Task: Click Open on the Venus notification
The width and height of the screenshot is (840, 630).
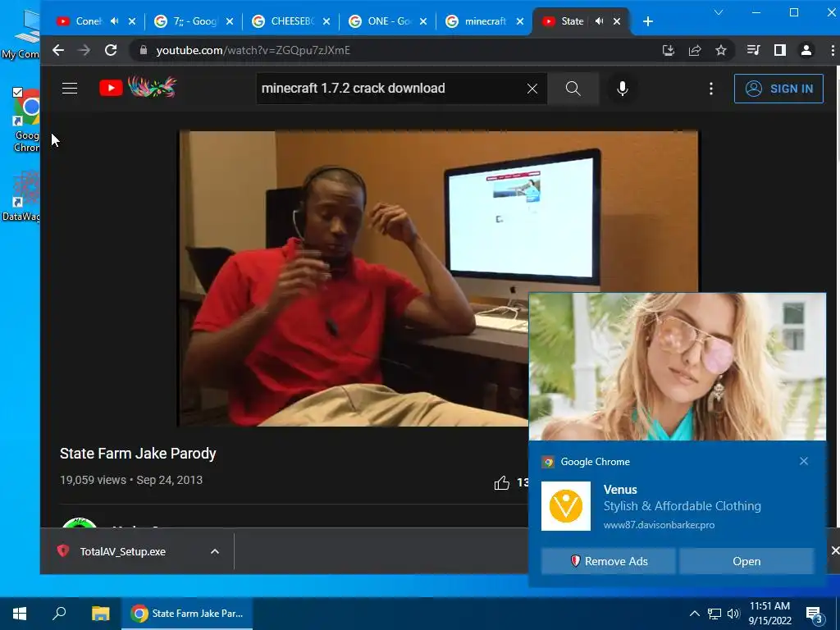Action: click(x=746, y=561)
